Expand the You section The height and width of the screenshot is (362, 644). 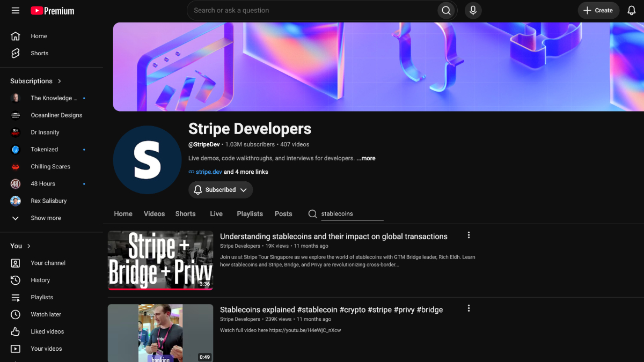[21, 246]
